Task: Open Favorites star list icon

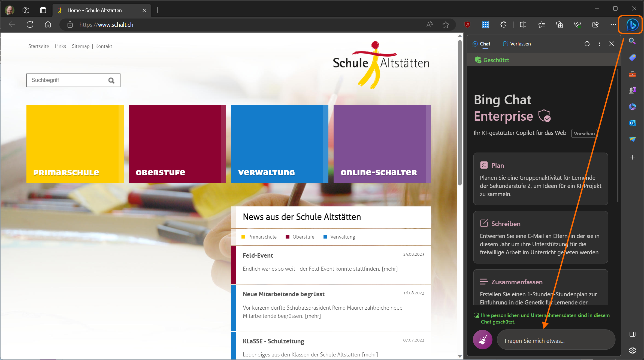Action: click(x=541, y=25)
